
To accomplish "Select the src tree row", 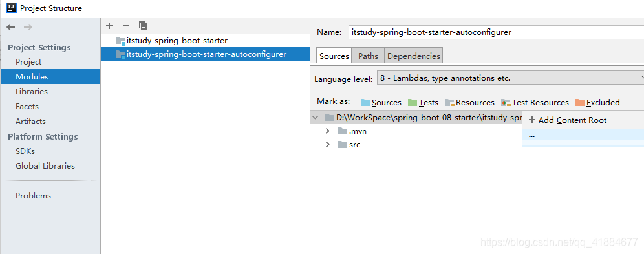I will click(x=416, y=145).
